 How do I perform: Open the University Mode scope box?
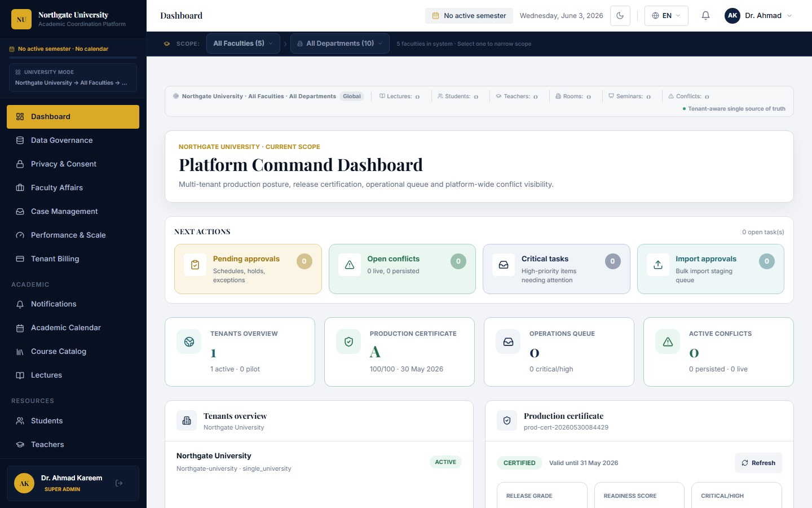click(73, 77)
